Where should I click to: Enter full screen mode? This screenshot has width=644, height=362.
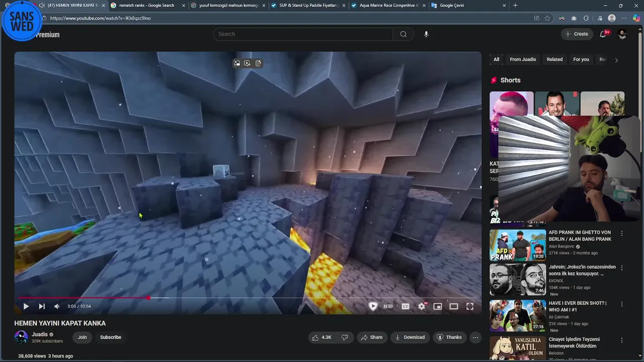tap(470, 306)
